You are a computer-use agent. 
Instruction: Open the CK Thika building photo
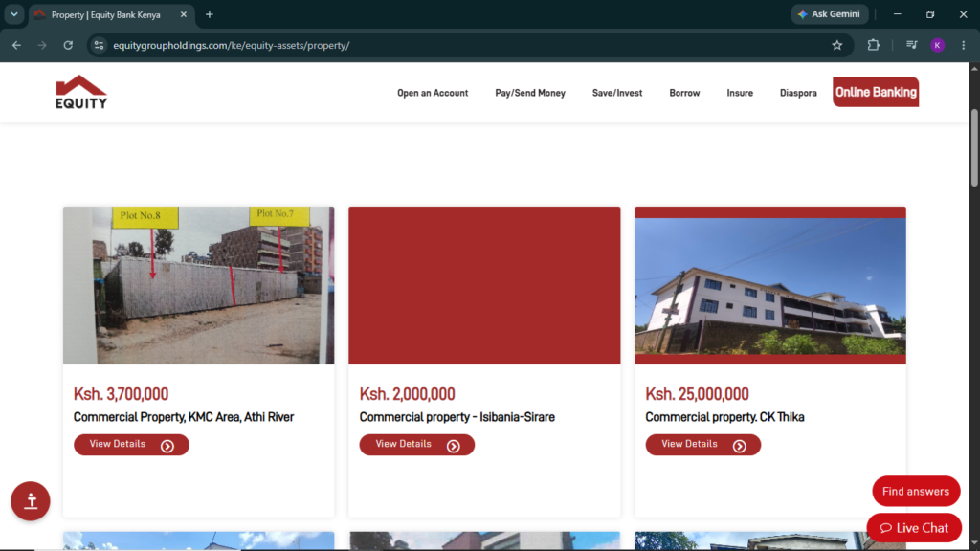(x=770, y=285)
